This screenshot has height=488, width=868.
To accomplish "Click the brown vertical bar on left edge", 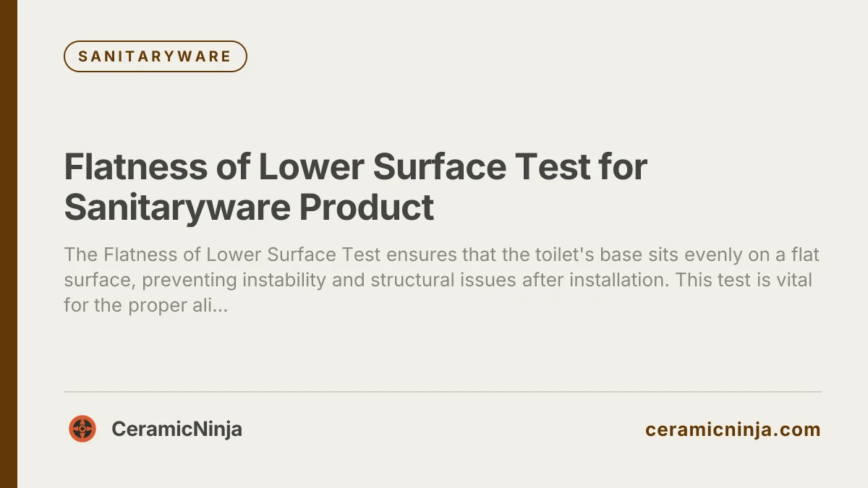I will pos(8,244).
